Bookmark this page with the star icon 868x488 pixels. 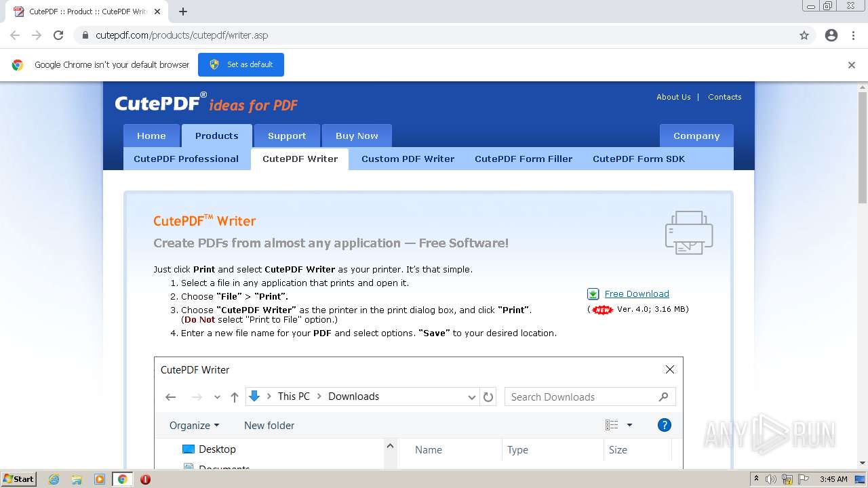click(804, 35)
